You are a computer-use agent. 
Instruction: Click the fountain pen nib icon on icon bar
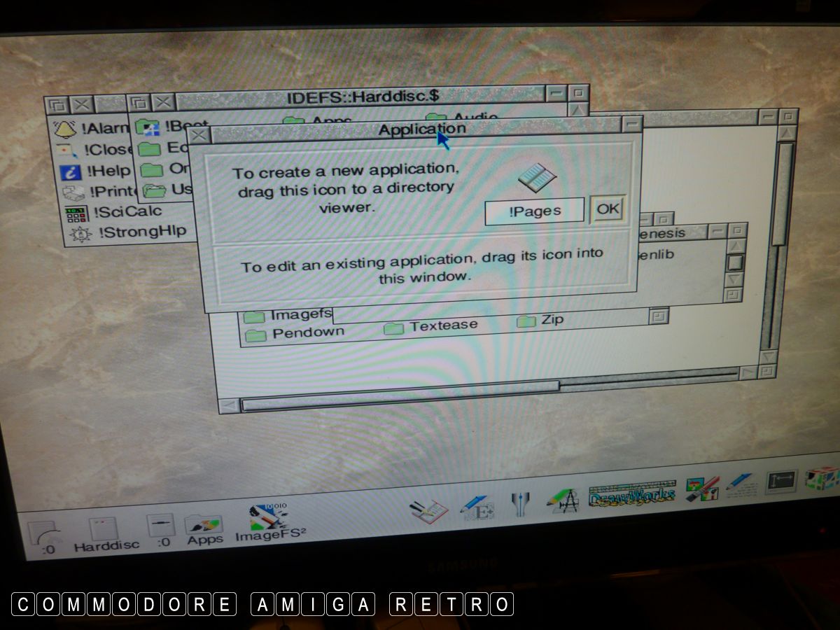[x=520, y=503]
